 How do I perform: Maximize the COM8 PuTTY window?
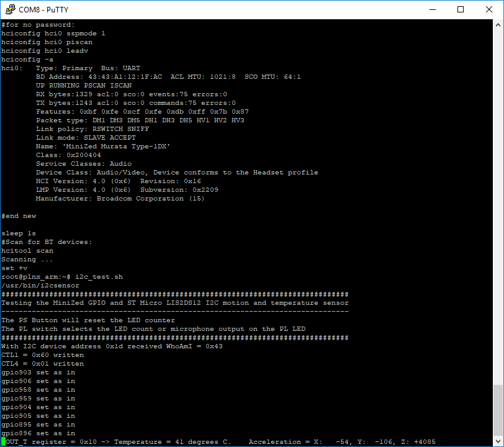click(461, 9)
